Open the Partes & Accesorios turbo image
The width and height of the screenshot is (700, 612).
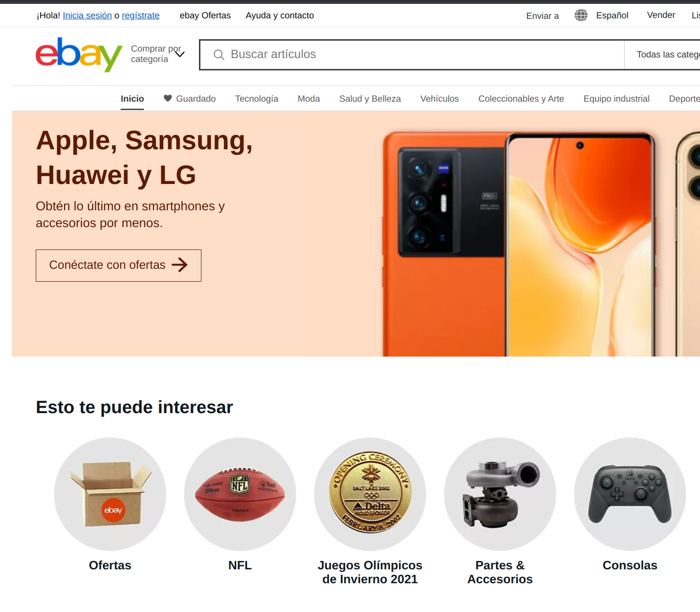tap(500, 494)
